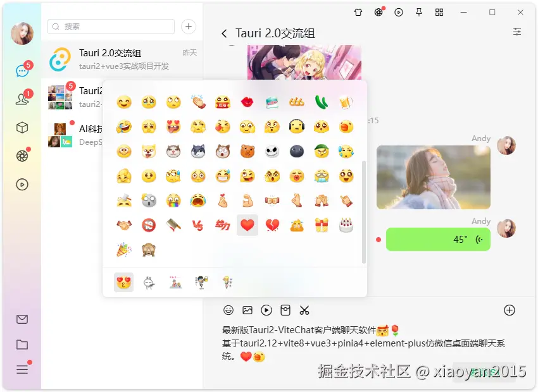Pick the beer mug emoji
The width and height of the screenshot is (538, 392).
(346, 102)
